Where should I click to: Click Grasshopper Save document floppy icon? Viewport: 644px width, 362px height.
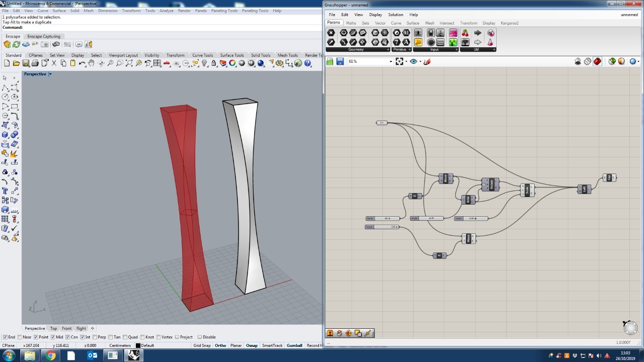pos(340,61)
